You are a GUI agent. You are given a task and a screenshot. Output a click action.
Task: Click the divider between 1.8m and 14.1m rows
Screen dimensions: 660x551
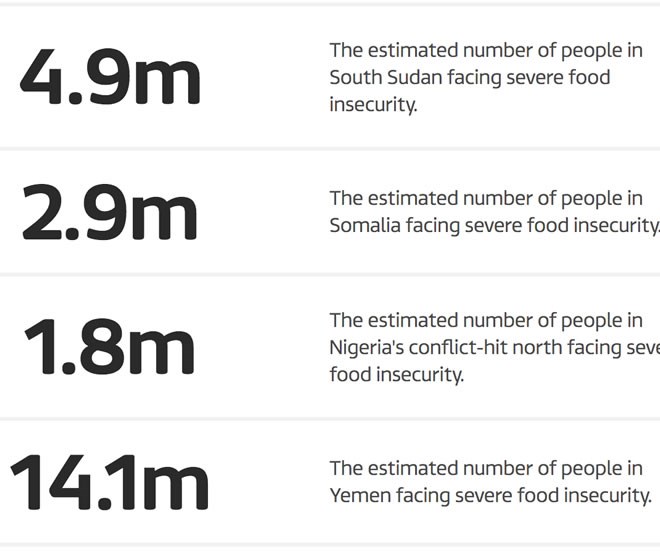point(330,418)
